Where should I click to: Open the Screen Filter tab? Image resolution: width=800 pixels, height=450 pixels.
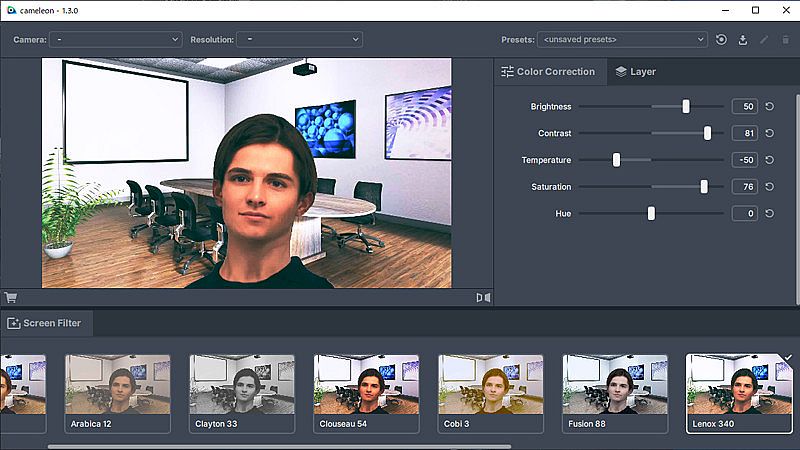(46, 323)
